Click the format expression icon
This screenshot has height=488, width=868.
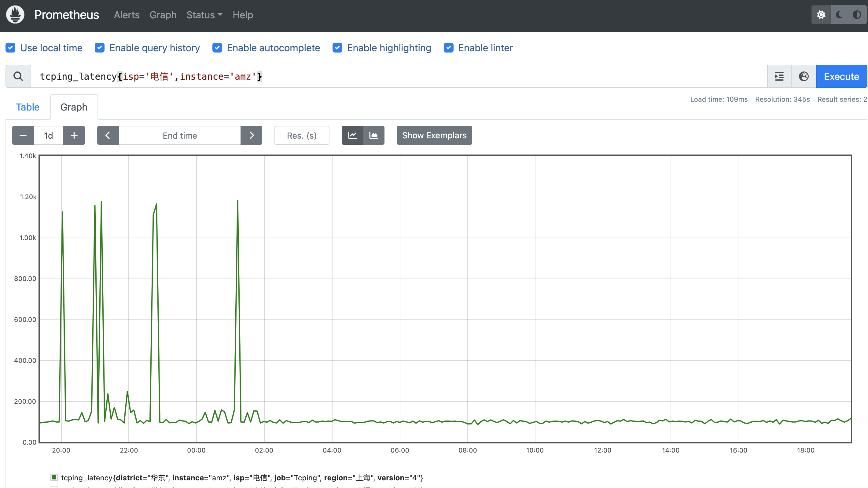click(779, 76)
